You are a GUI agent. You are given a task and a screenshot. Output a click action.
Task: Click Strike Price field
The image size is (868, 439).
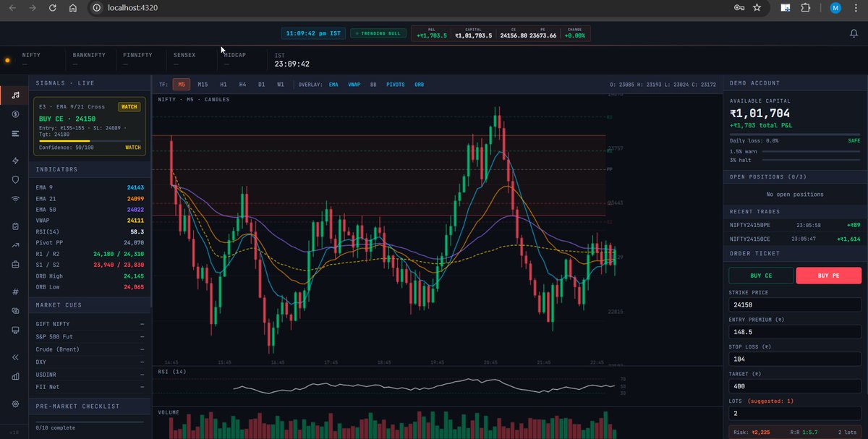(795, 305)
